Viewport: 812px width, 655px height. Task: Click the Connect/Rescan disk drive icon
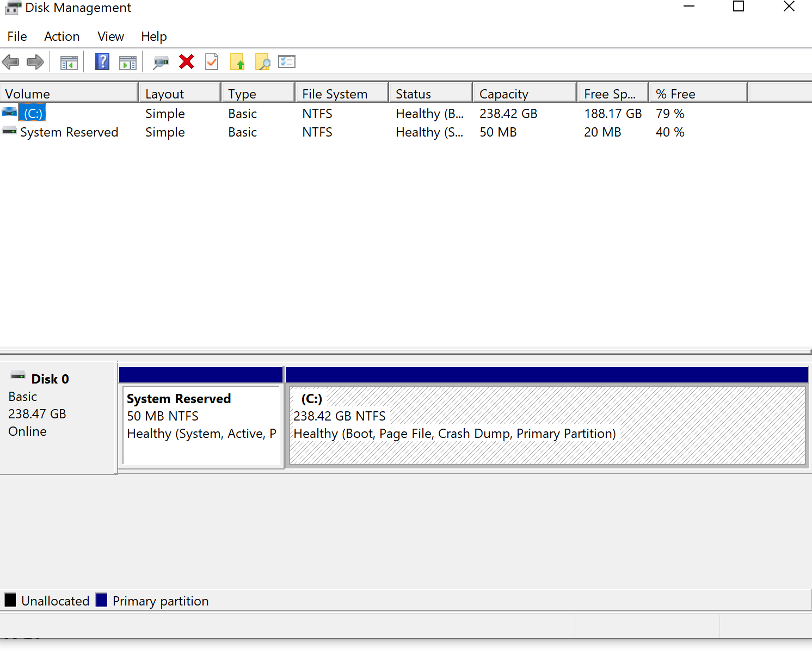click(161, 63)
